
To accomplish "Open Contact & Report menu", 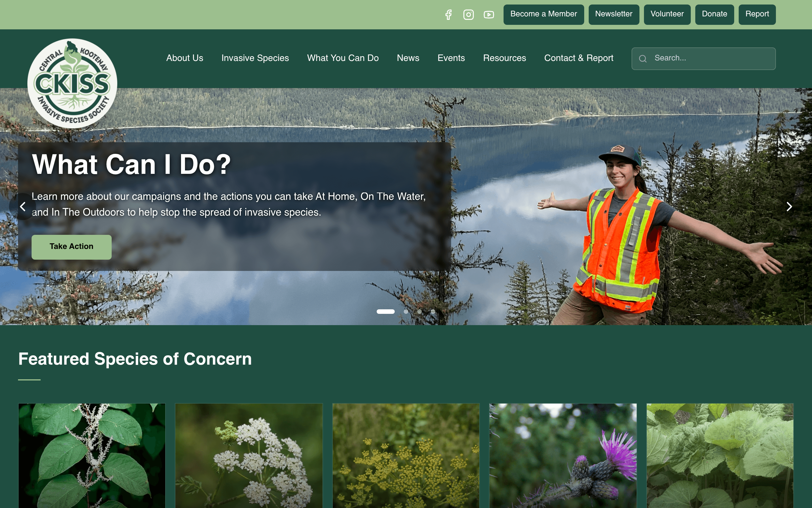I will [579, 58].
